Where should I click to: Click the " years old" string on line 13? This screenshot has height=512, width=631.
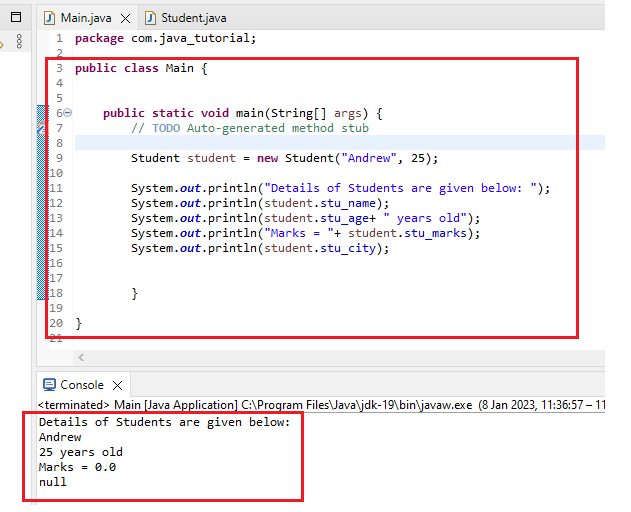(x=425, y=218)
